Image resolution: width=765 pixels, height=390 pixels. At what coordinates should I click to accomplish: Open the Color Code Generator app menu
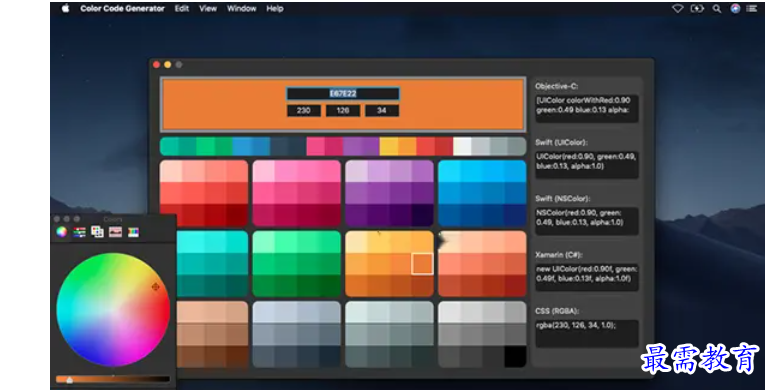(122, 8)
